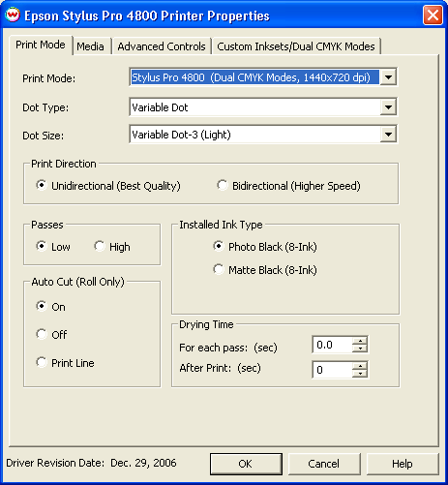
Task: Expand the Print Mode dropdown arrow
Action: (388, 77)
